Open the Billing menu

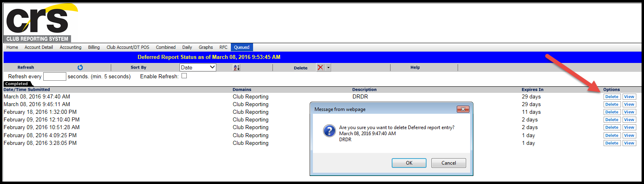[94, 47]
